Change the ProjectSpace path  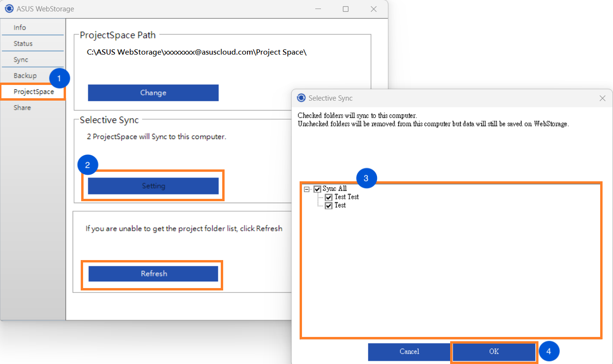[153, 93]
